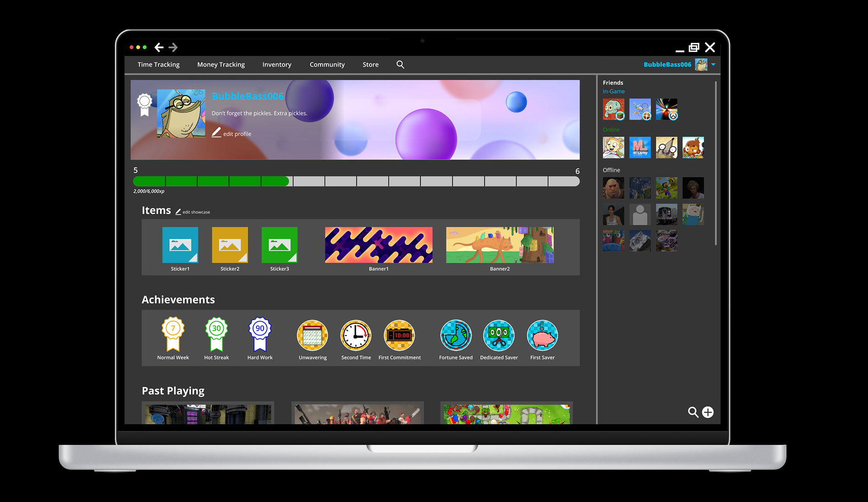Select the Second Time clock achievement
This screenshot has width=868, height=502.
point(356,336)
